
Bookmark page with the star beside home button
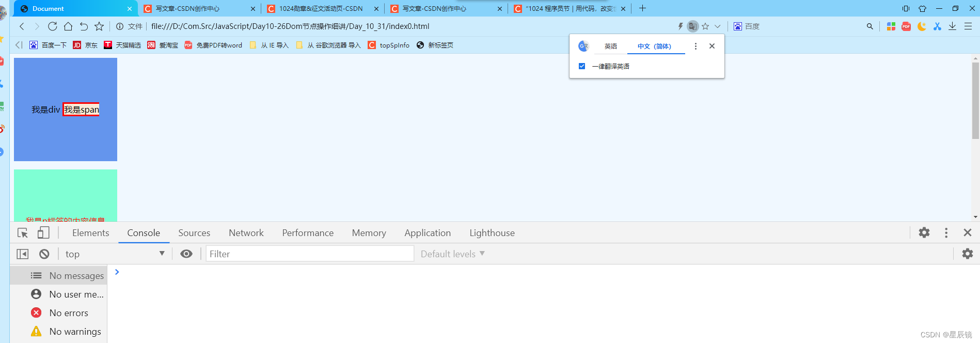click(99, 26)
